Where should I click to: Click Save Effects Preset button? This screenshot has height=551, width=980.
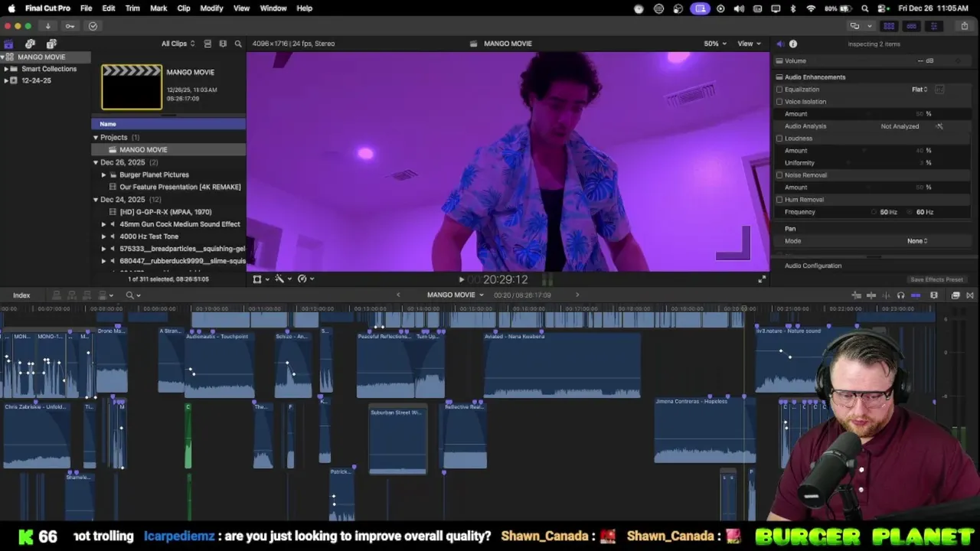(936, 280)
